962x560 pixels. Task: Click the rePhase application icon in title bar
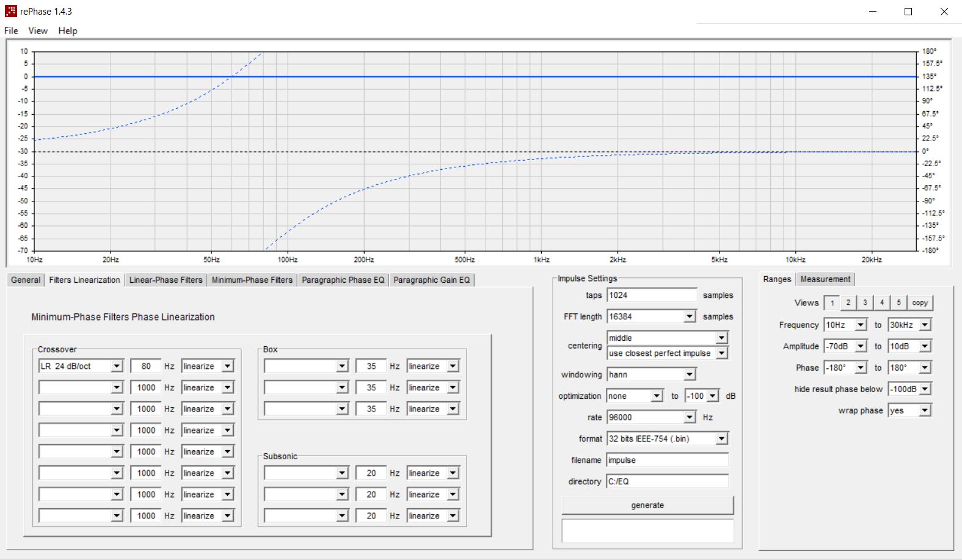10,11
